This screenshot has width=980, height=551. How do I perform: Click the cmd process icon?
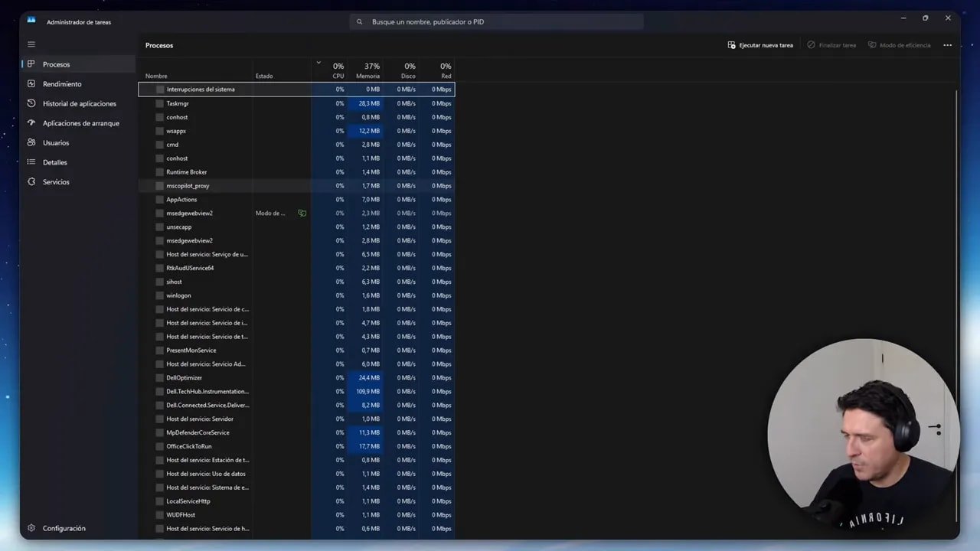point(160,145)
